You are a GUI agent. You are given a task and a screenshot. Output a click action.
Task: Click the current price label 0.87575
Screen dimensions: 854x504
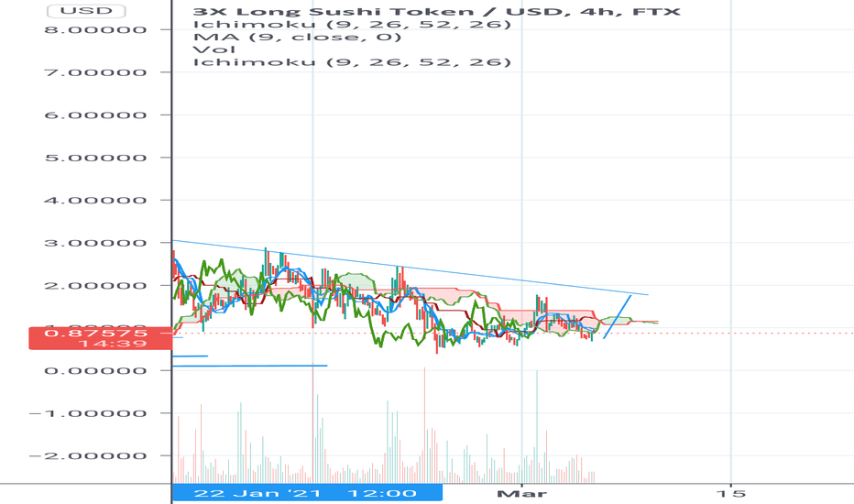[96, 333]
